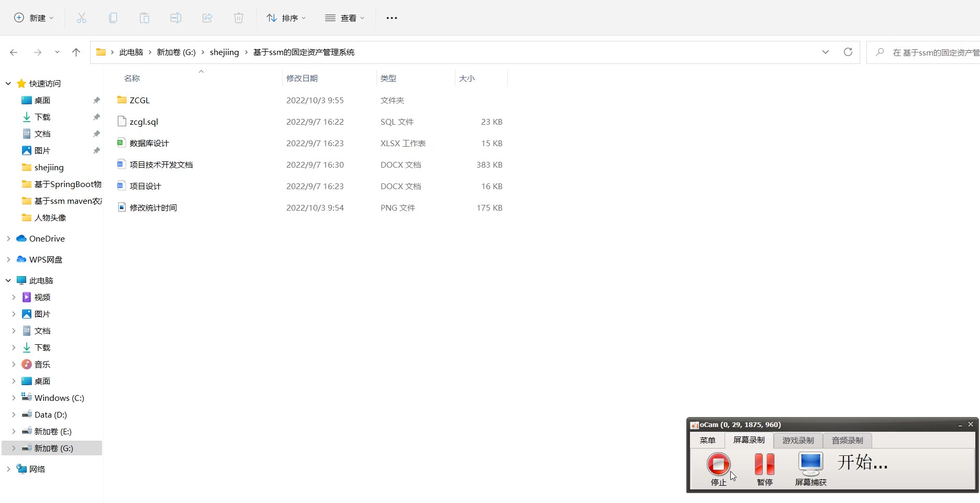Refresh the current folder view

(848, 52)
